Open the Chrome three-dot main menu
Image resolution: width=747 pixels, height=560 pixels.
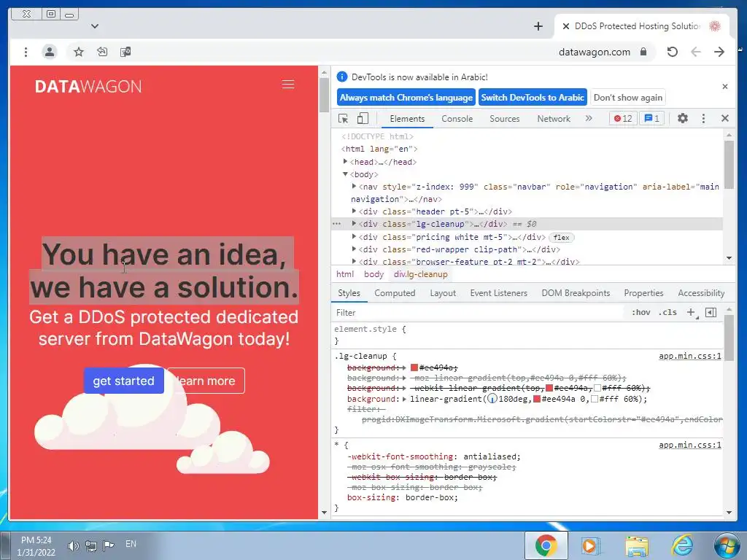[26, 52]
